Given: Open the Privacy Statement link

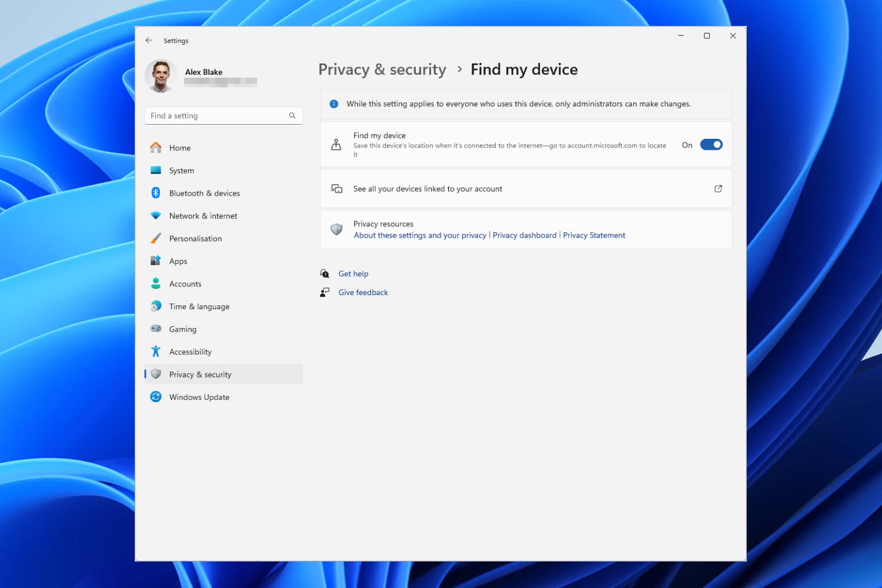Looking at the screenshot, I should [x=594, y=235].
